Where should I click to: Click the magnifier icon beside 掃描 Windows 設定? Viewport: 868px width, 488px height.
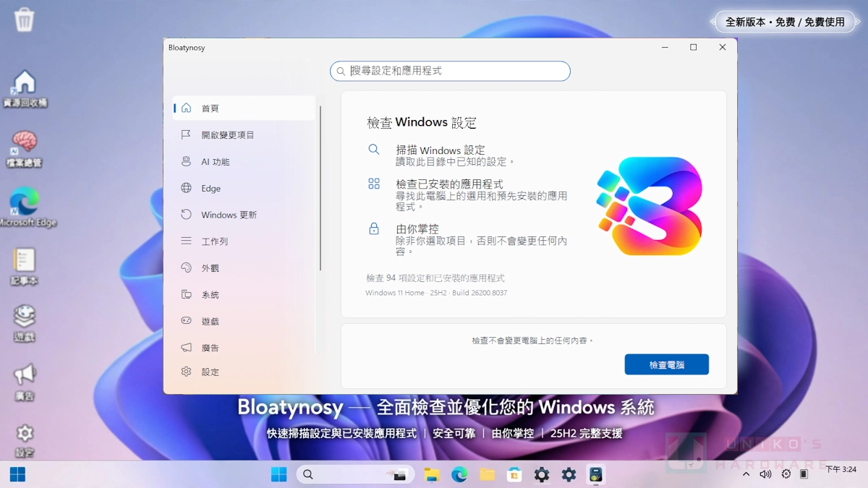(x=374, y=150)
